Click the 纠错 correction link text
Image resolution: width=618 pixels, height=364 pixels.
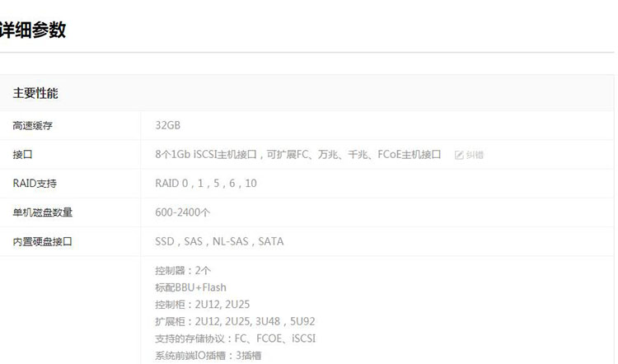(475, 155)
